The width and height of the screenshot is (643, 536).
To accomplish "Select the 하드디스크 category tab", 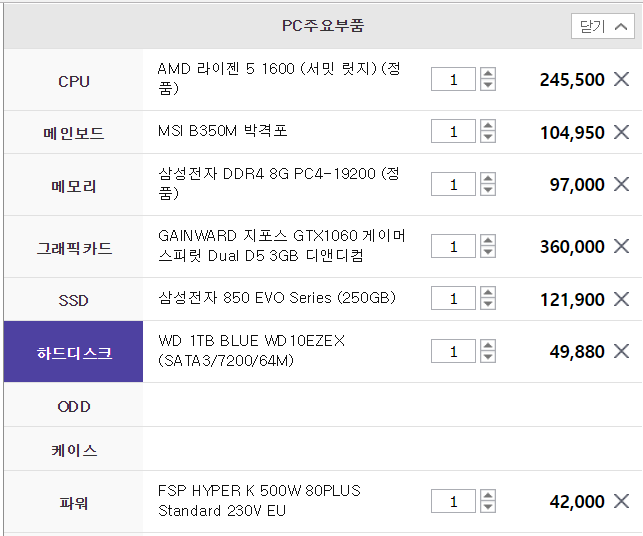I will tap(73, 352).
